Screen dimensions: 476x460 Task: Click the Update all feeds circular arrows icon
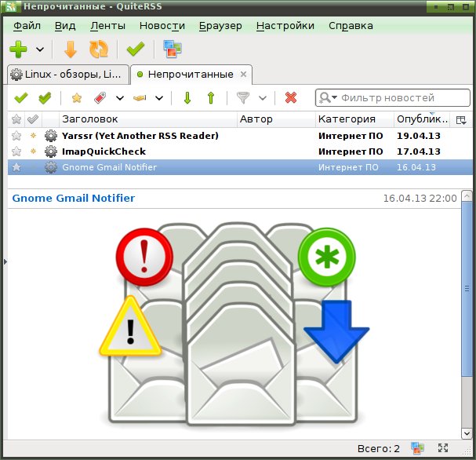coord(99,49)
